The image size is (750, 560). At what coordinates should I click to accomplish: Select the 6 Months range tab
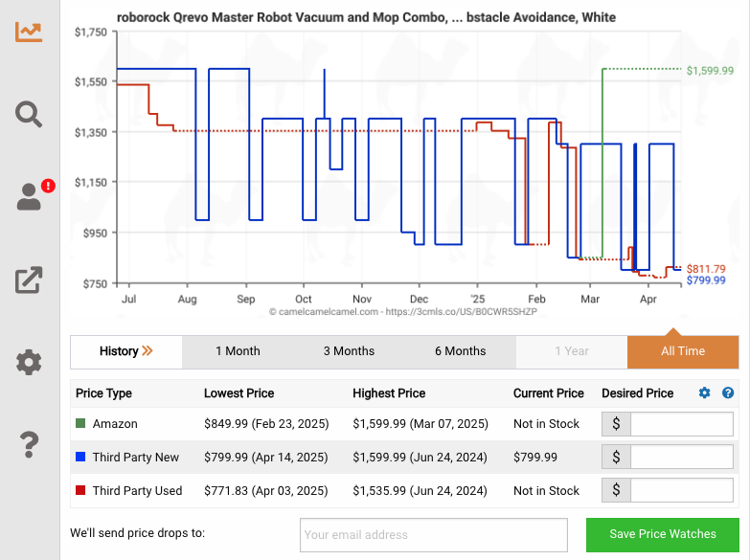click(x=460, y=351)
